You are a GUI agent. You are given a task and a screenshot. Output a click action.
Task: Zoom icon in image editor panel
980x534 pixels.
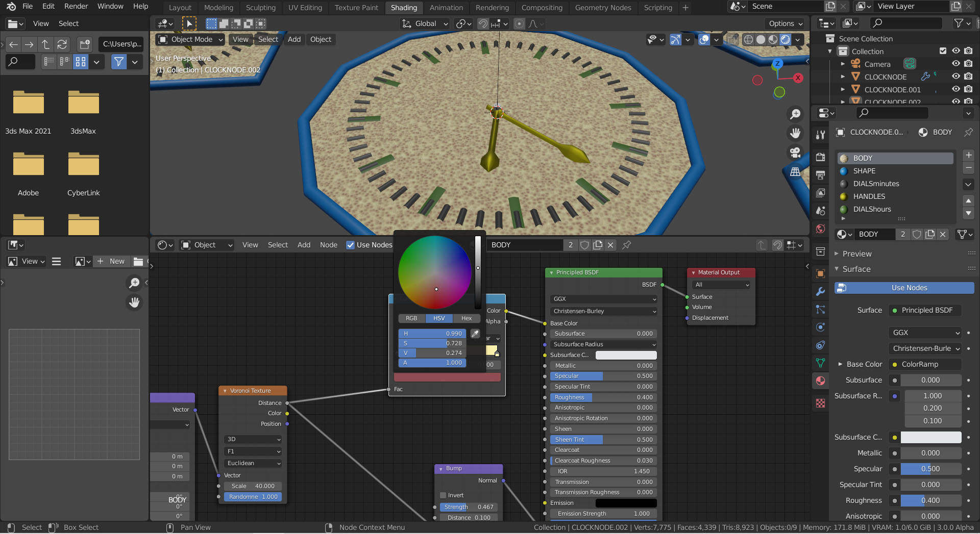134,283
